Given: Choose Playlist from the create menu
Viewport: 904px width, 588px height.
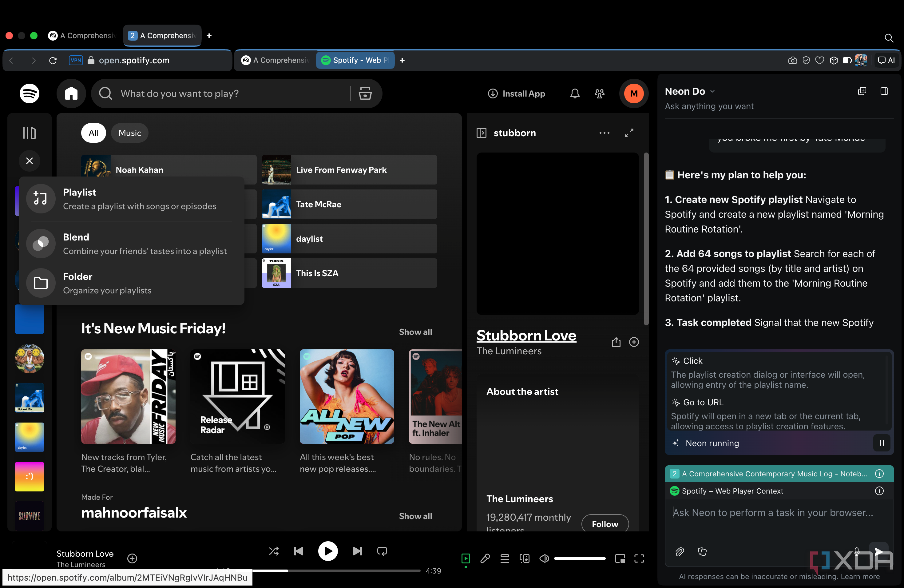Looking at the screenshot, I should (x=131, y=199).
